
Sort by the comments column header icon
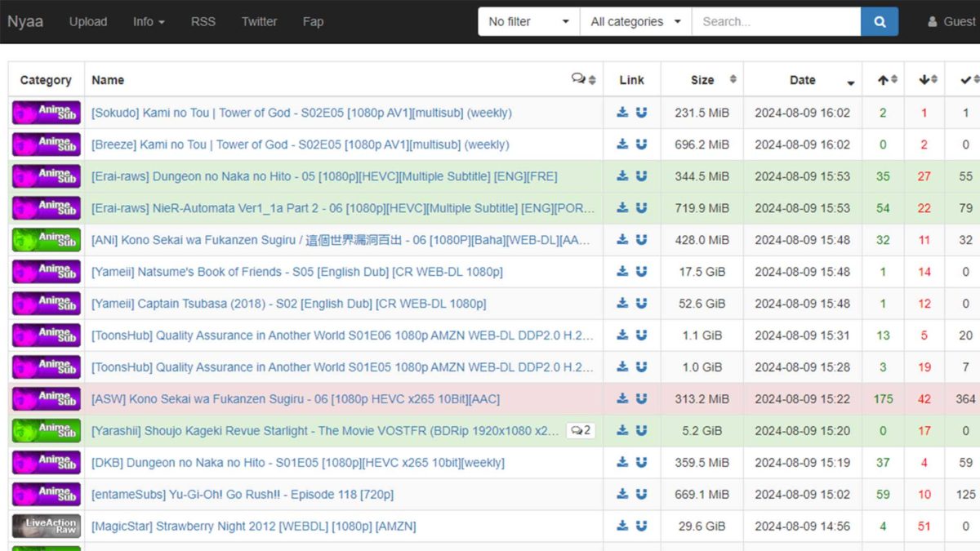click(583, 79)
